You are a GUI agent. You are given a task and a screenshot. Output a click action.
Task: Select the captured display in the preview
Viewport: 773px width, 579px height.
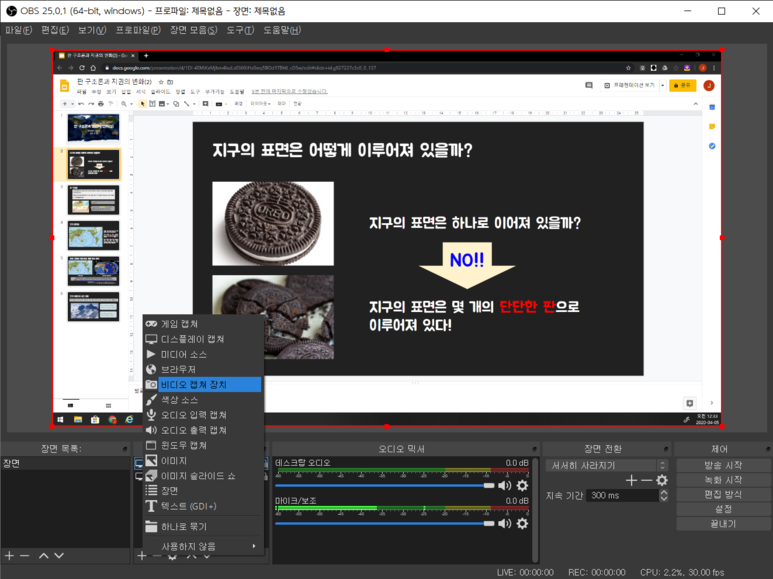[x=387, y=238]
